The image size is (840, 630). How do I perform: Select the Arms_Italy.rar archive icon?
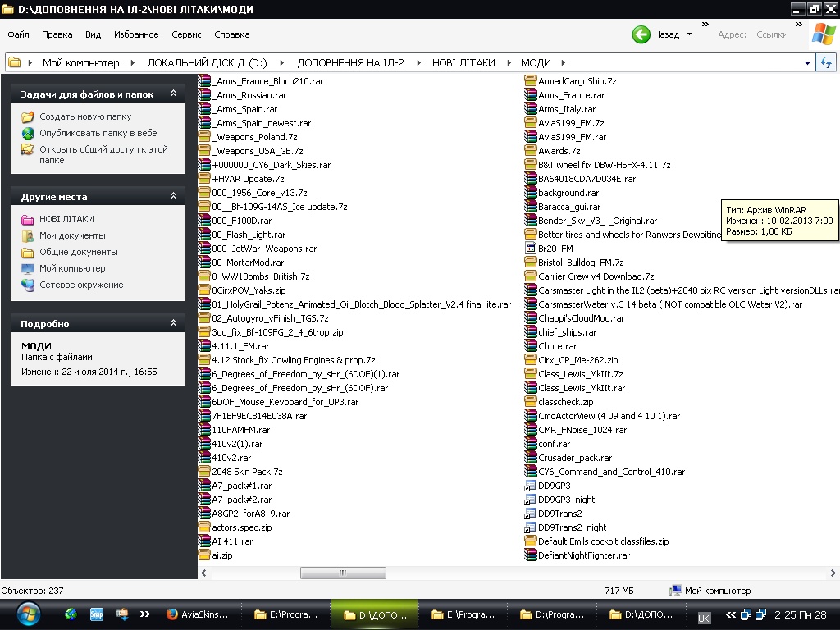531,109
